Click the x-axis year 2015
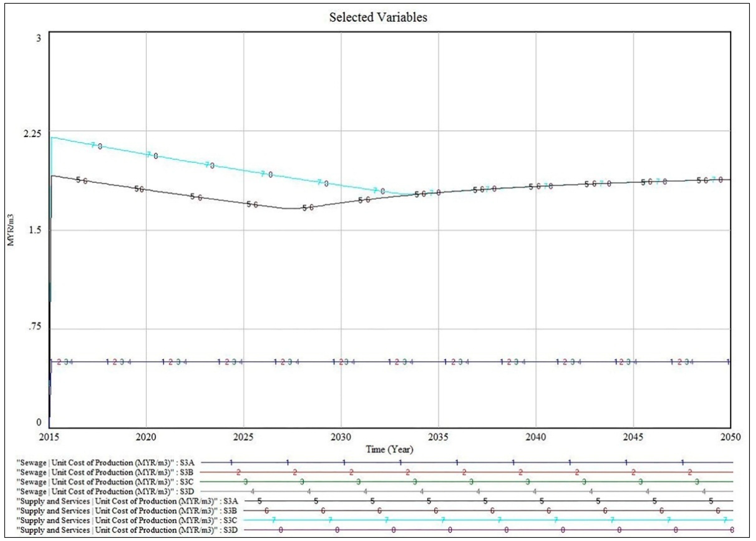This screenshot has height=541, width=756. [x=49, y=437]
